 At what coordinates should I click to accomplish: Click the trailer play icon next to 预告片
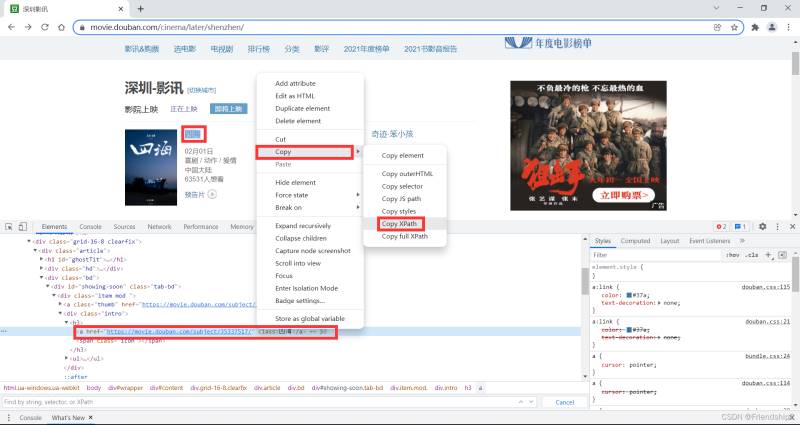[212, 194]
